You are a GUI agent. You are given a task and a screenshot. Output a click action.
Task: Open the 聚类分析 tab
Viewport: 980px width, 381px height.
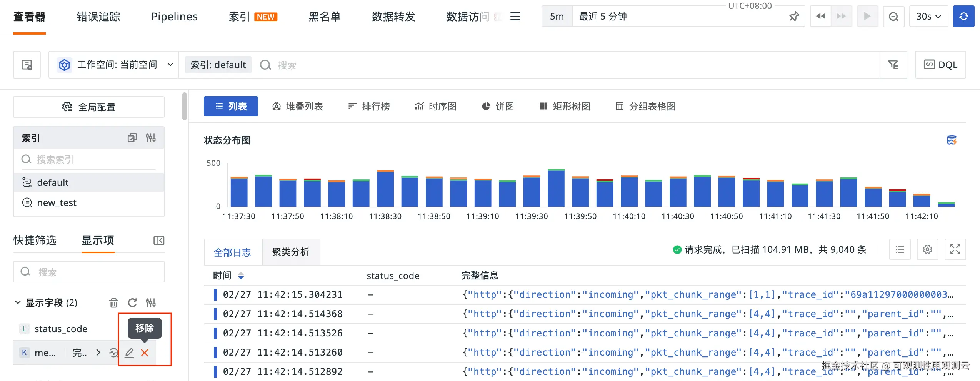click(290, 252)
